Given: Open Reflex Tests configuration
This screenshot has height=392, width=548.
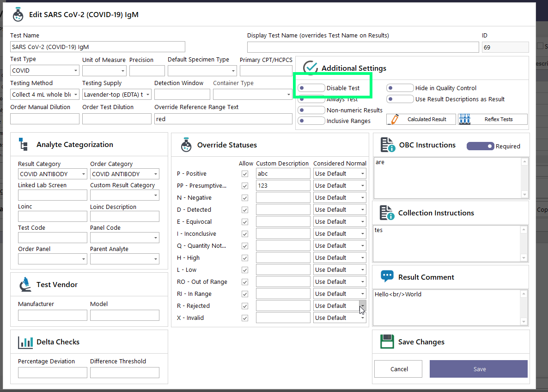Looking at the screenshot, I should (493, 119).
